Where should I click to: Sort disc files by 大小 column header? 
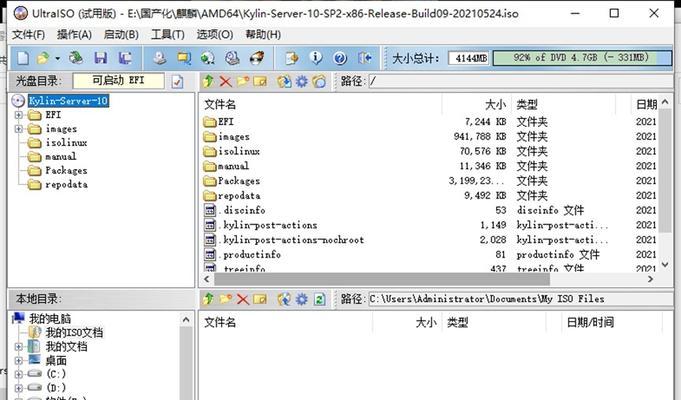pyautogui.click(x=495, y=104)
